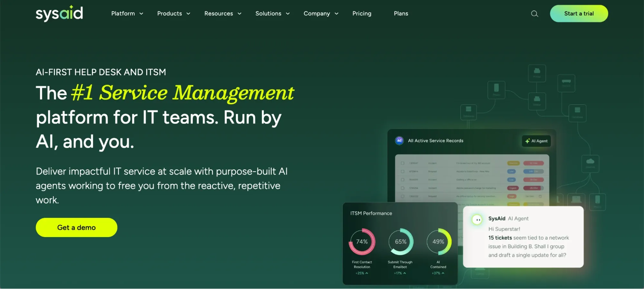Image resolution: width=644 pixels, height=289 pixels.
Task: Open the Products dropdown chevron
Action: coord(188,14)
